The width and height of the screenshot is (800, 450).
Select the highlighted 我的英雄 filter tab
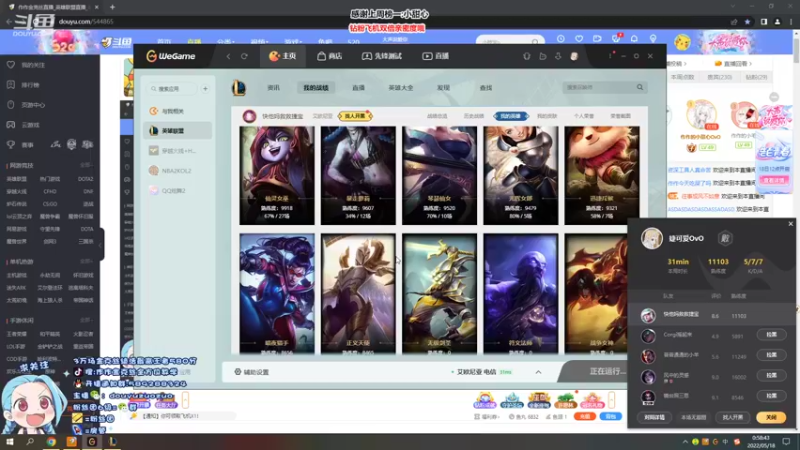coord(511,116)
